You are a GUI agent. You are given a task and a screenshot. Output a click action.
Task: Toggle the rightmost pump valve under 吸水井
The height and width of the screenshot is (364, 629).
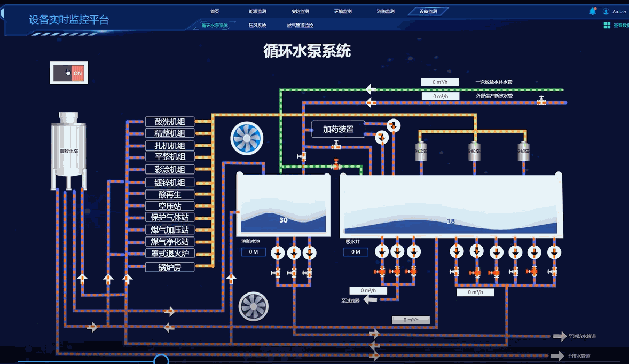point(555,272)
